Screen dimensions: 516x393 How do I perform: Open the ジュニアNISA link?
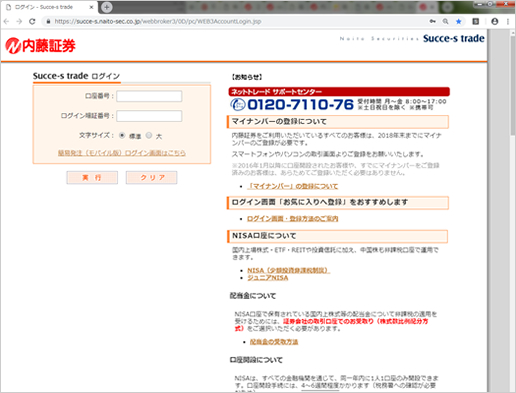[268, 278]
